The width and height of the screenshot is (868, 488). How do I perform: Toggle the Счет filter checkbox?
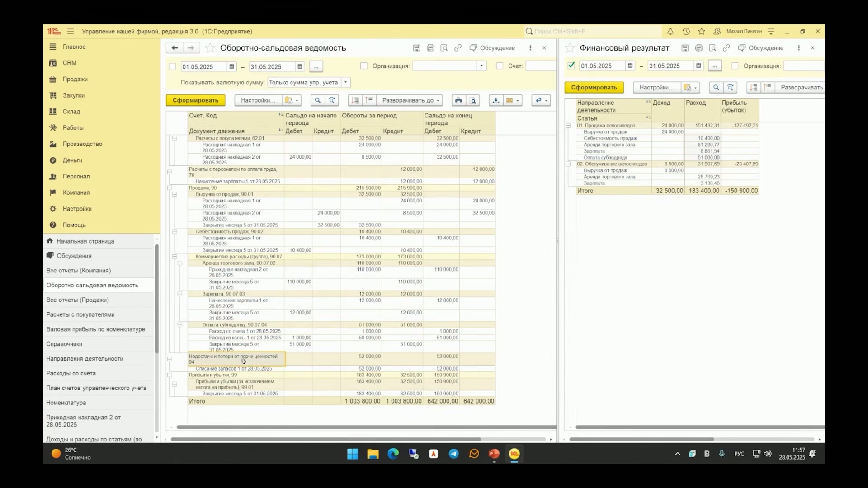coord(500,66)
